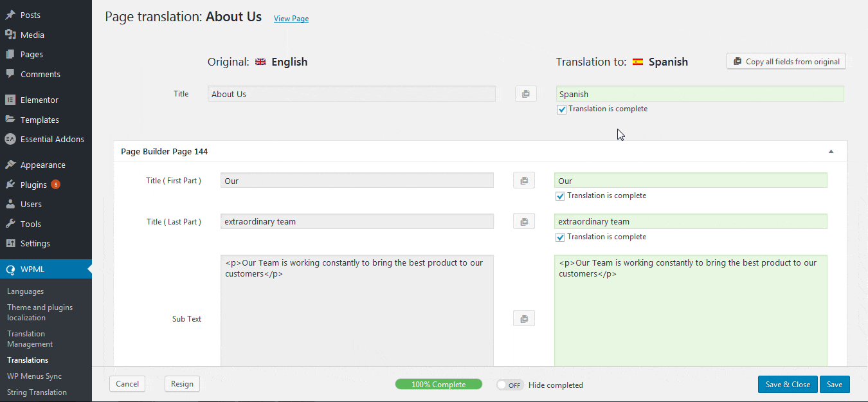Open Theme and plugins localization

coord(40,313)
